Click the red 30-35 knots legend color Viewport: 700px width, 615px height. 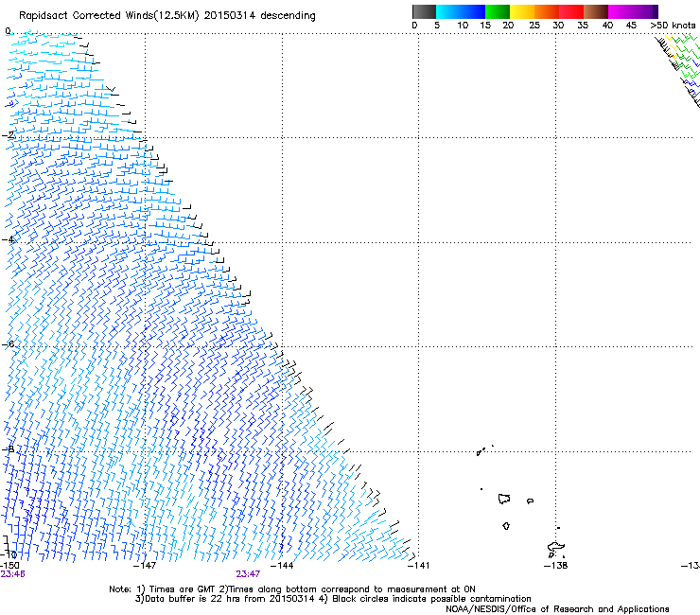(571, 11)
